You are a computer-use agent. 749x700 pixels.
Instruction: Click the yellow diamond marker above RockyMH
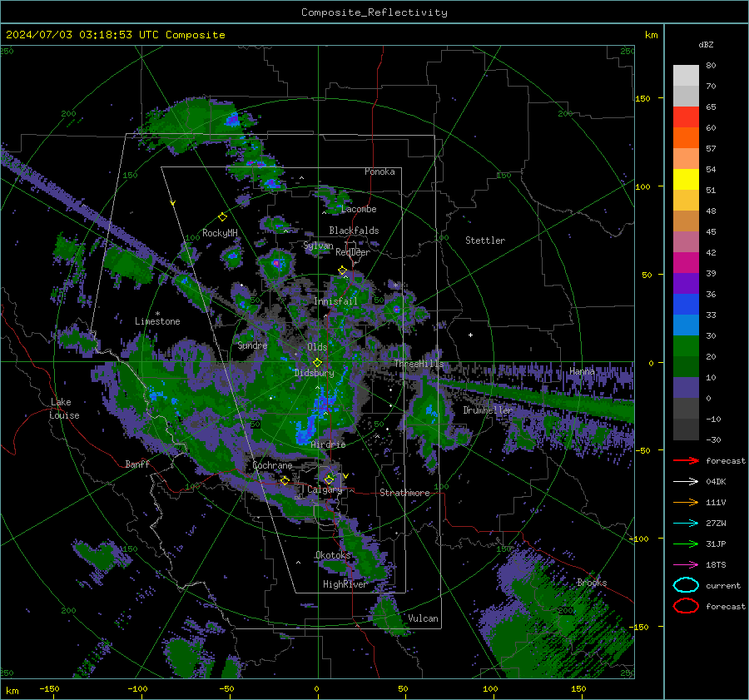[222, 217]
